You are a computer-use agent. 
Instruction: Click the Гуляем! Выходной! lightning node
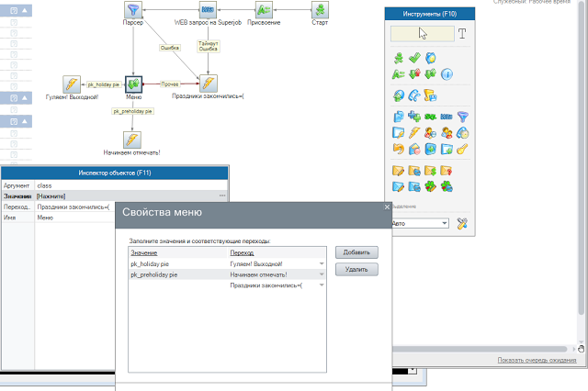(70, 84)
